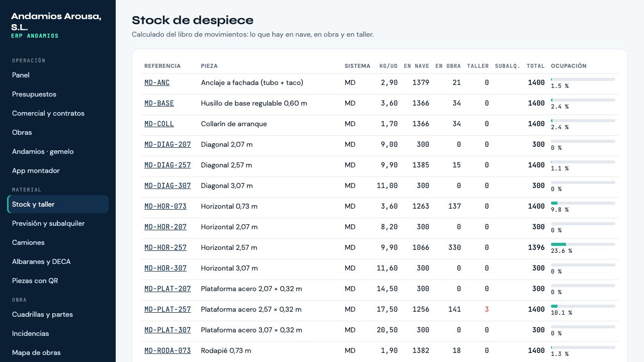Open reference MD-DIAG-207

(x=168, y=144)
